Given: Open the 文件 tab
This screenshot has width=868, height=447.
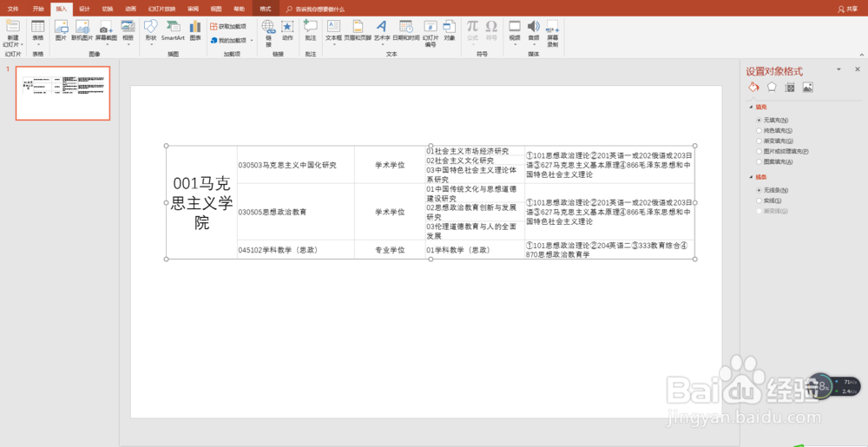Looking at the screenshot, I should click(x=13, y=9).
